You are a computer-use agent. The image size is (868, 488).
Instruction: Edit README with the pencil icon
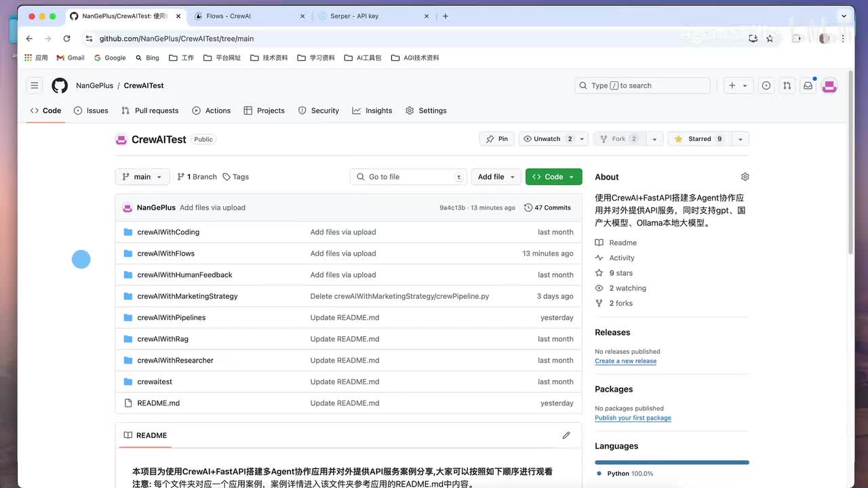[x=566, y=435]
